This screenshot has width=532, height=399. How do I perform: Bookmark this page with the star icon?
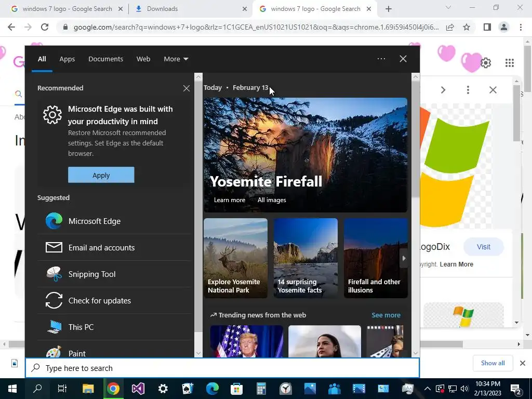[x=467, y=27]
